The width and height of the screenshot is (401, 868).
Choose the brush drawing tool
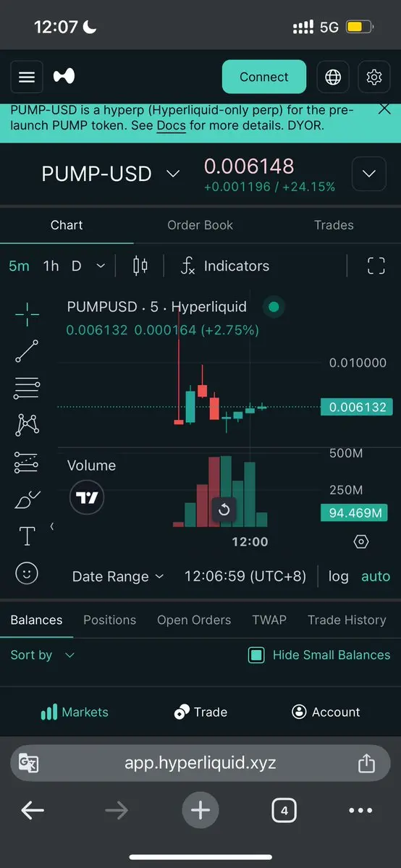(27, 500)
